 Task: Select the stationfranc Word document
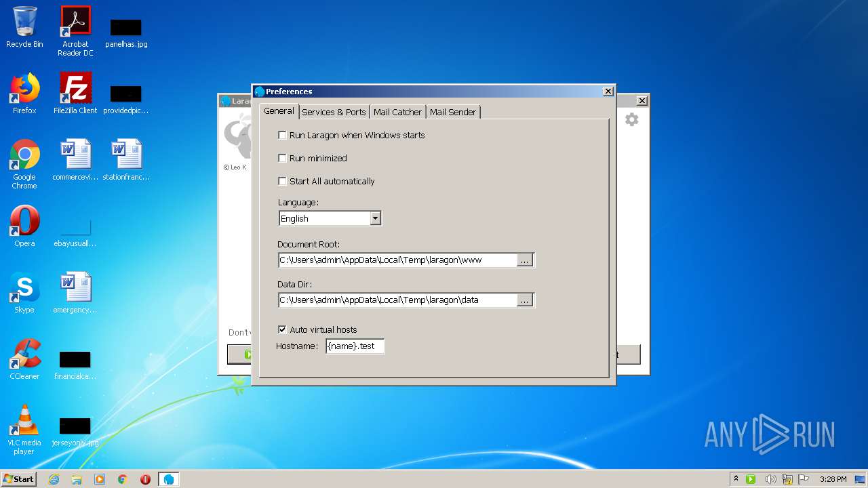pos(126,160)
